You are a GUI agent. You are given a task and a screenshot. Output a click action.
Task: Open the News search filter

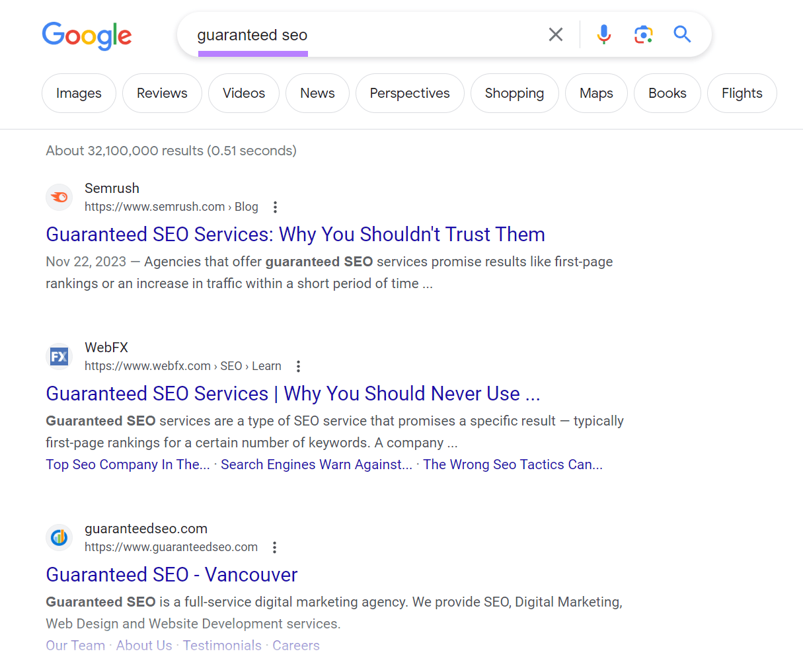click(317, 93)
